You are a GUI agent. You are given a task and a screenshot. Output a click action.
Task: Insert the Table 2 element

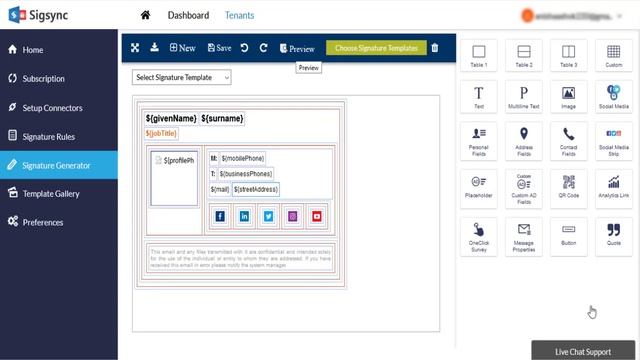[x=524, y=56]
